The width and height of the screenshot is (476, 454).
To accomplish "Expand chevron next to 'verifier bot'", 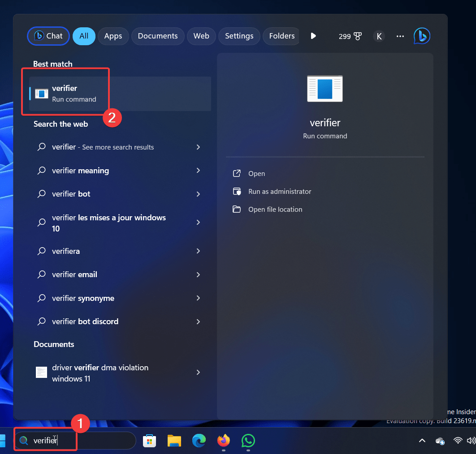I will pos(198,194).
